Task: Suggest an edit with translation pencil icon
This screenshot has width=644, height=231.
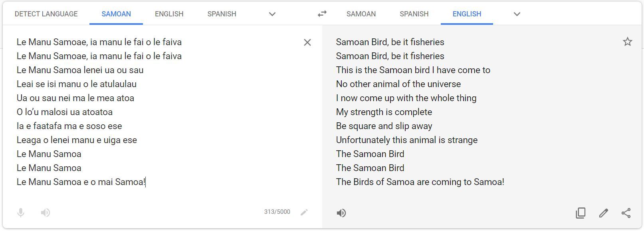Action: (603, 213)
